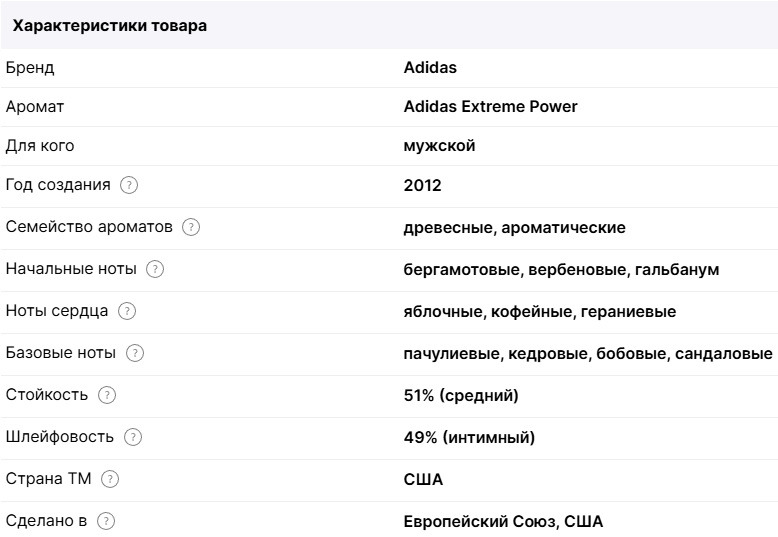Viewport: 778px width, 537px height.
Task: Select the Adidas value in the Бренд row
Action: tap(430, 68)
